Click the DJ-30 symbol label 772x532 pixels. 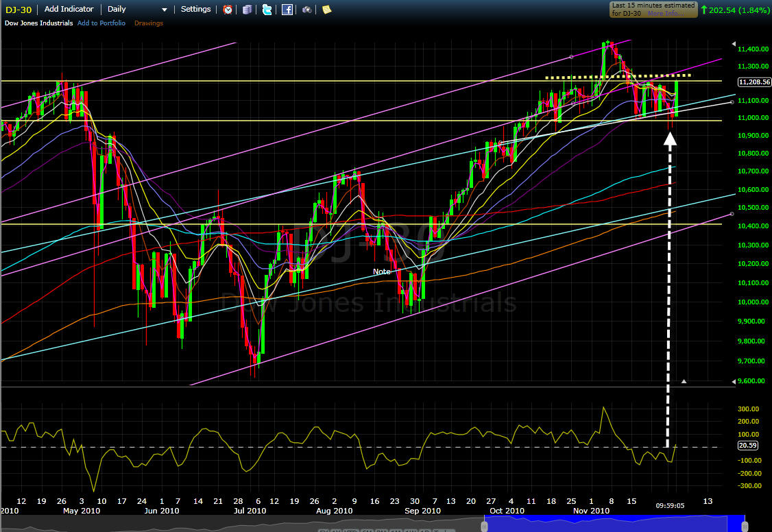(19, 10)
